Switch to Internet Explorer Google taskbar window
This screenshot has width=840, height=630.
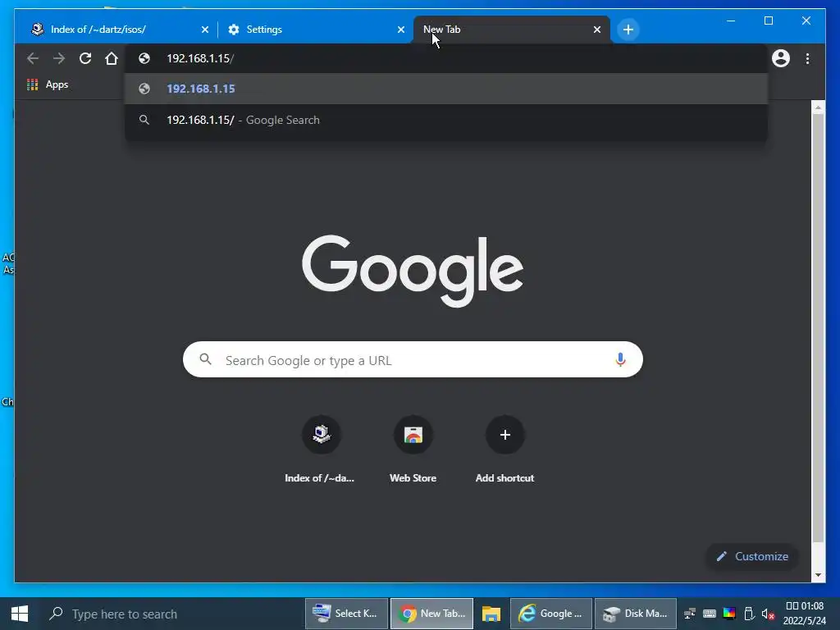551,614
